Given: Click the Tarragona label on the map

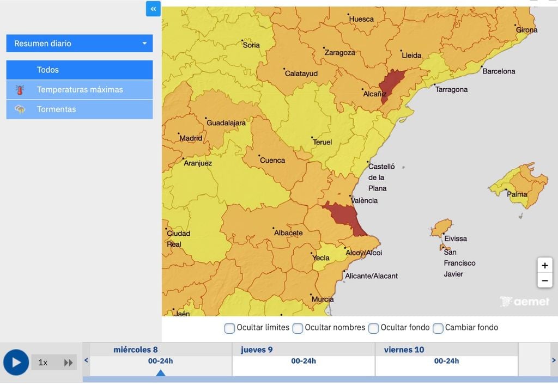Looking at the screenshot, I should coord(451,89).
